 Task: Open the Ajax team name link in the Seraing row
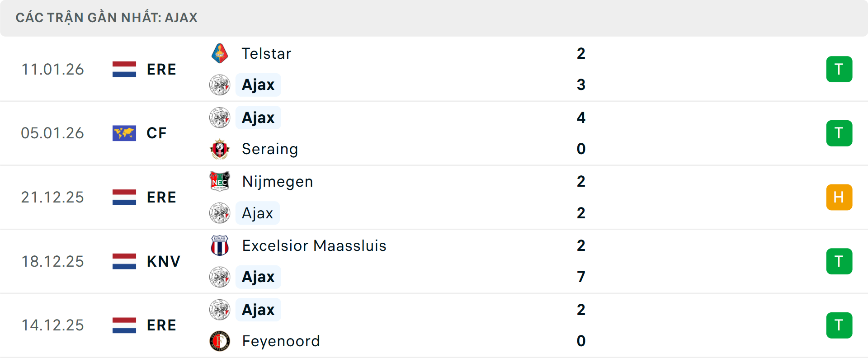[x=258, y=117]
